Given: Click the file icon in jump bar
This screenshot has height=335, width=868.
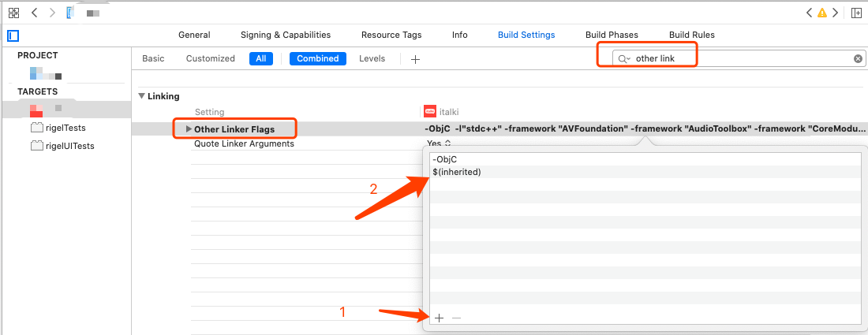Looking at the screenshot, I should click(69, 12).
